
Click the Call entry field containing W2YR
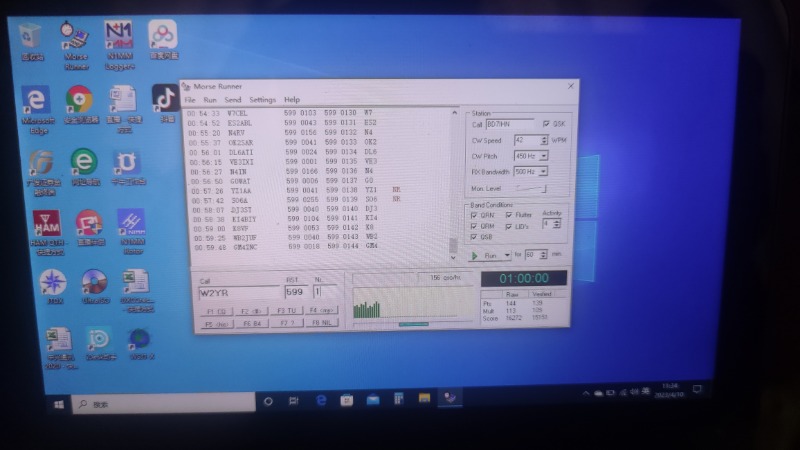click(239, 293)
